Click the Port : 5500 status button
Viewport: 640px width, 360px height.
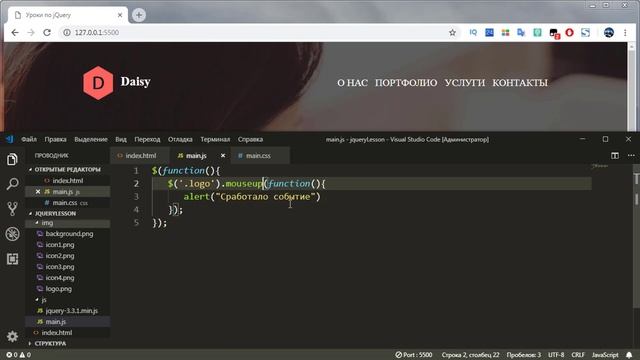(414, 355)
